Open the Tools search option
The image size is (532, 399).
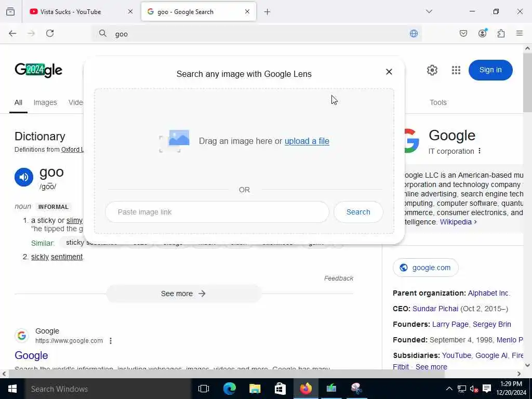pos(438,102)
